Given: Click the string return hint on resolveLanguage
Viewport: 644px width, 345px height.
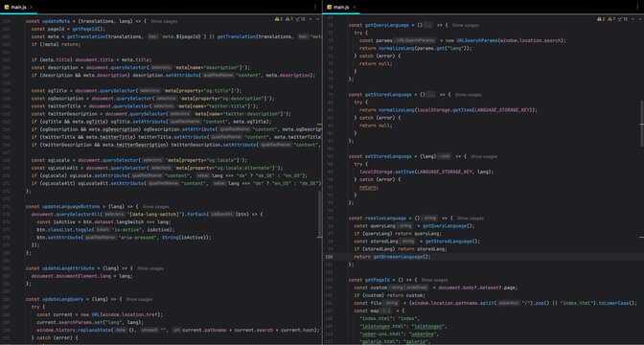Looking at the screenshot, I should tap(430, 218).
